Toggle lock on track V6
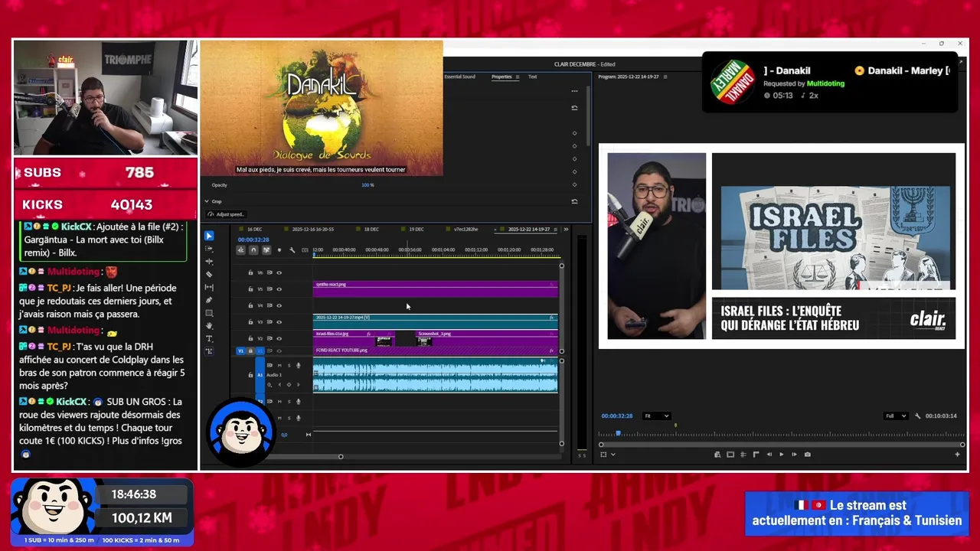980x551 pixels. [250, 272]
